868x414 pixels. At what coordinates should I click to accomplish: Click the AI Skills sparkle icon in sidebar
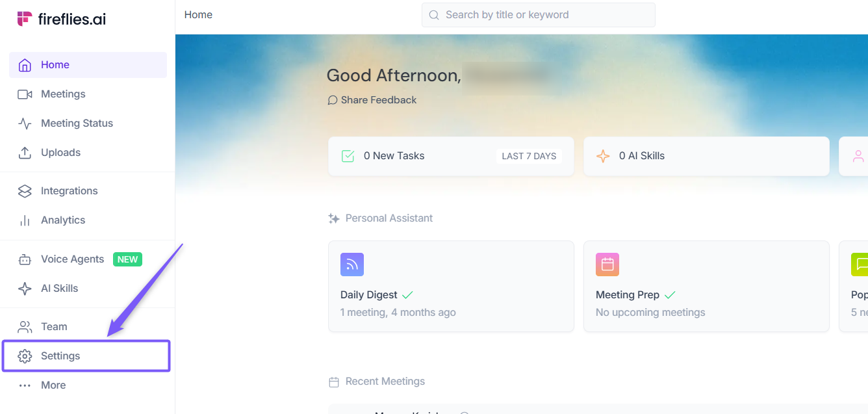pyautogui.click(x=25, y=289)
